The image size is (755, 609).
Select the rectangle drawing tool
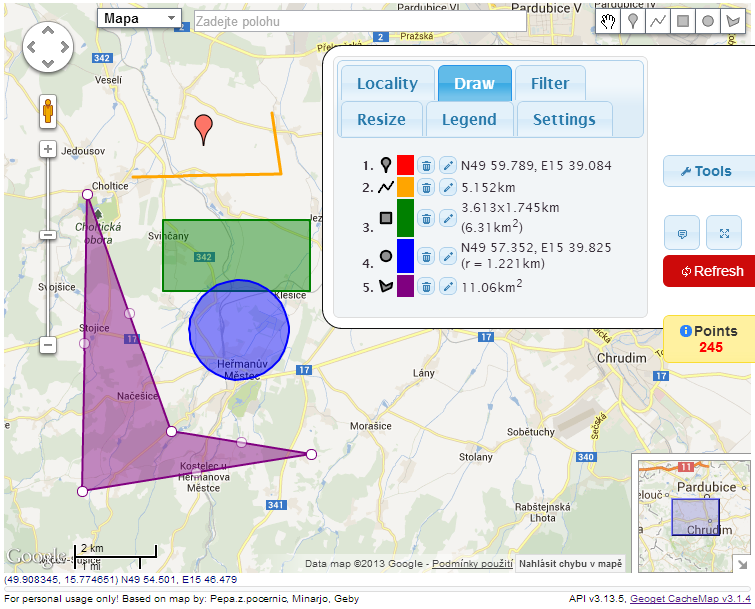coord(683,21)
